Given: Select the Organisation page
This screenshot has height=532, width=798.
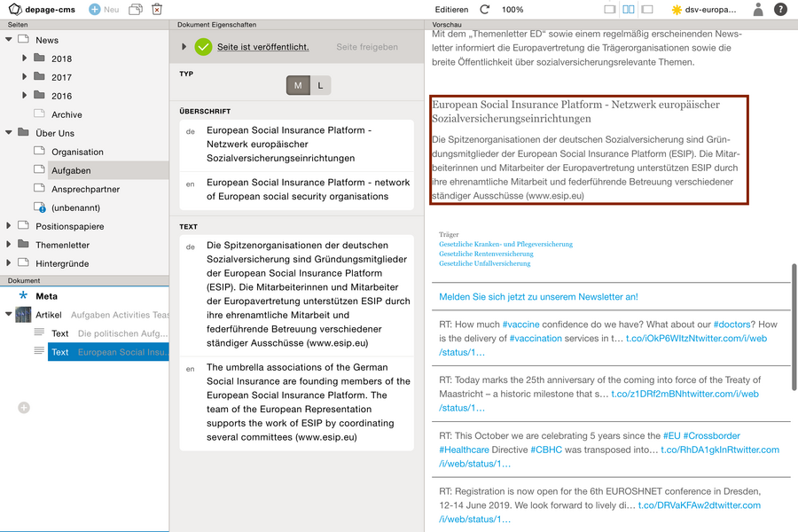Looking at the screenshot, I should tap(77, 152).
